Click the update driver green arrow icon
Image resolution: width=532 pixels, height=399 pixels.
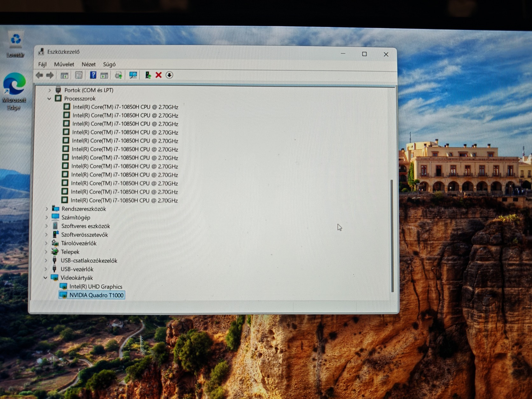point(148,75)
